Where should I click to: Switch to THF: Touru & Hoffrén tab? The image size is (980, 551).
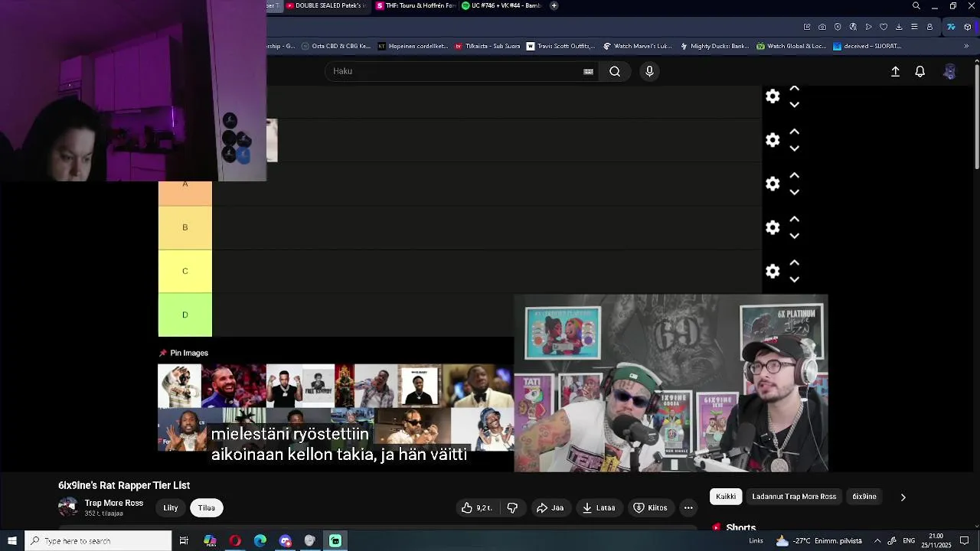pyautogui.click(x=416, y=5)
